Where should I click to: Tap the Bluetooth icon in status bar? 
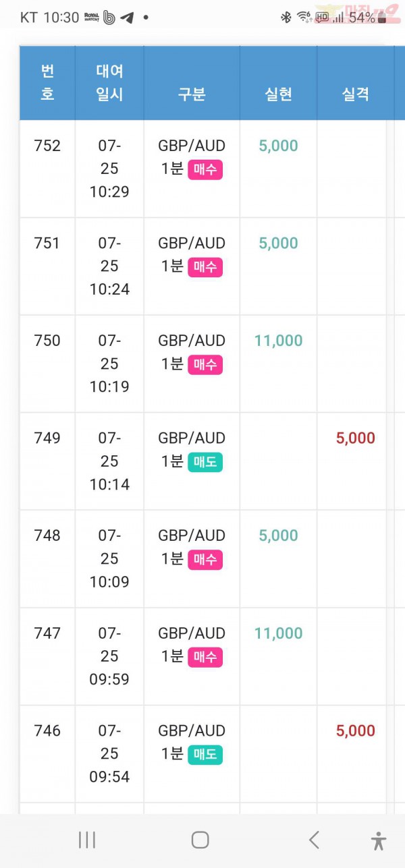click(286, 18)
